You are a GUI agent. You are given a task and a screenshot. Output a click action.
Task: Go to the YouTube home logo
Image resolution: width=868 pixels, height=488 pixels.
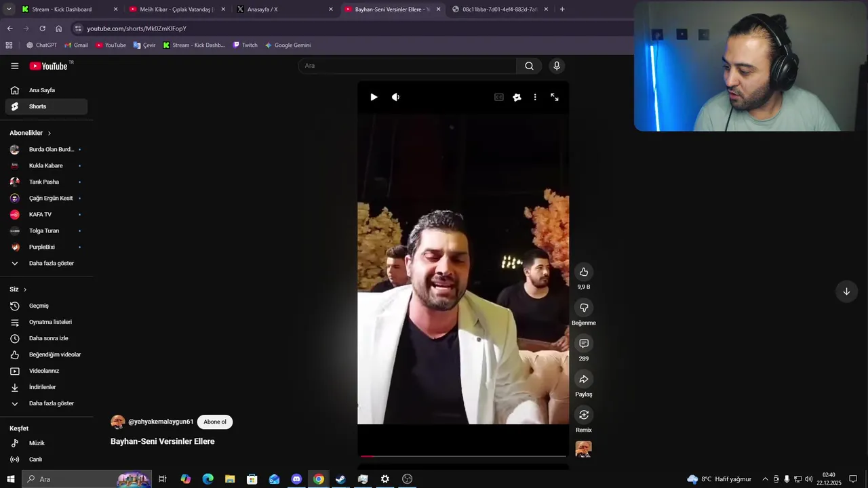coord(48,66)
